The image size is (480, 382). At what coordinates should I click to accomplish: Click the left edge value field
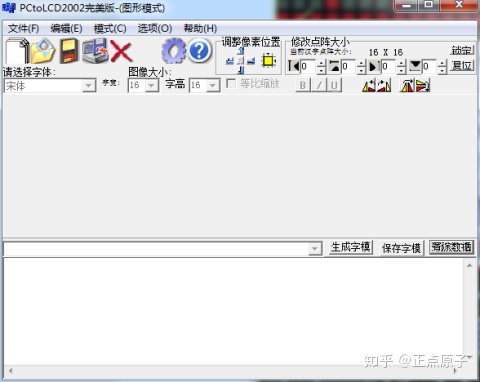(308, 66)
